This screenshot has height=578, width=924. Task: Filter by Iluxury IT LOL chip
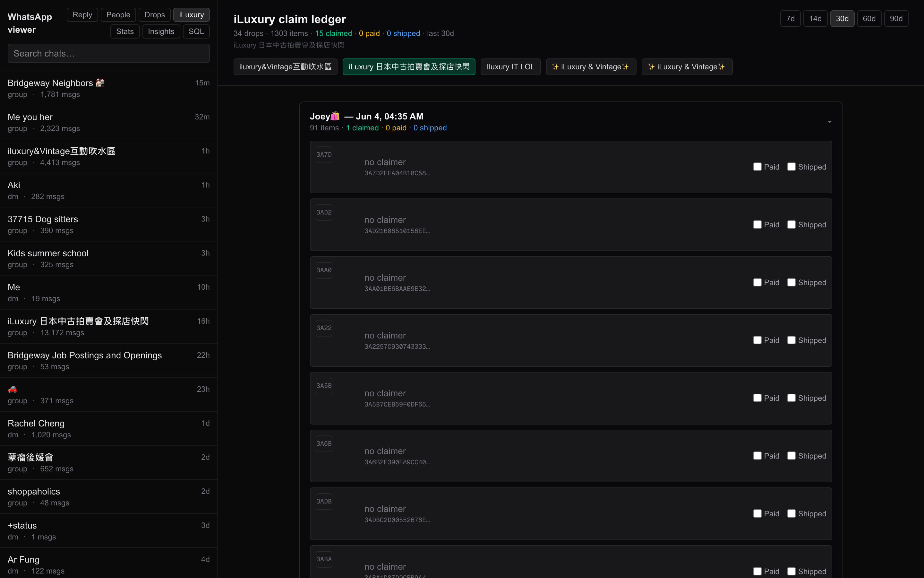click(x=510, y=67)
